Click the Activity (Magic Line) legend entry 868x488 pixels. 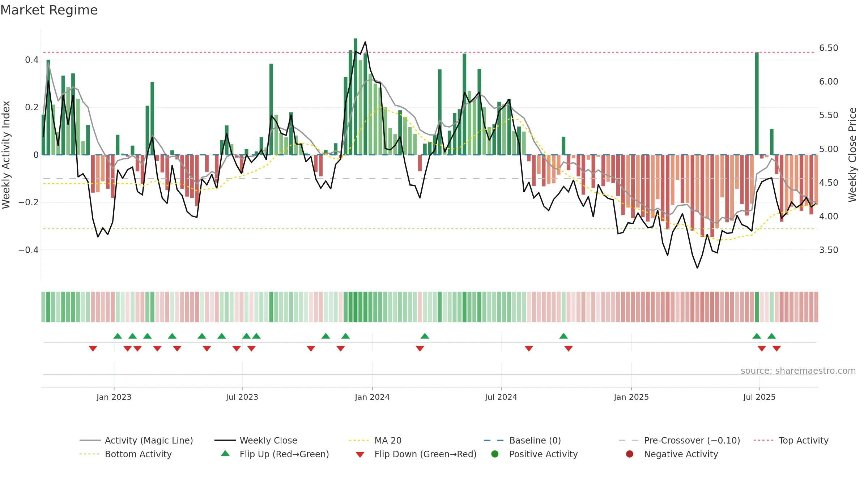tap(136, 440)
